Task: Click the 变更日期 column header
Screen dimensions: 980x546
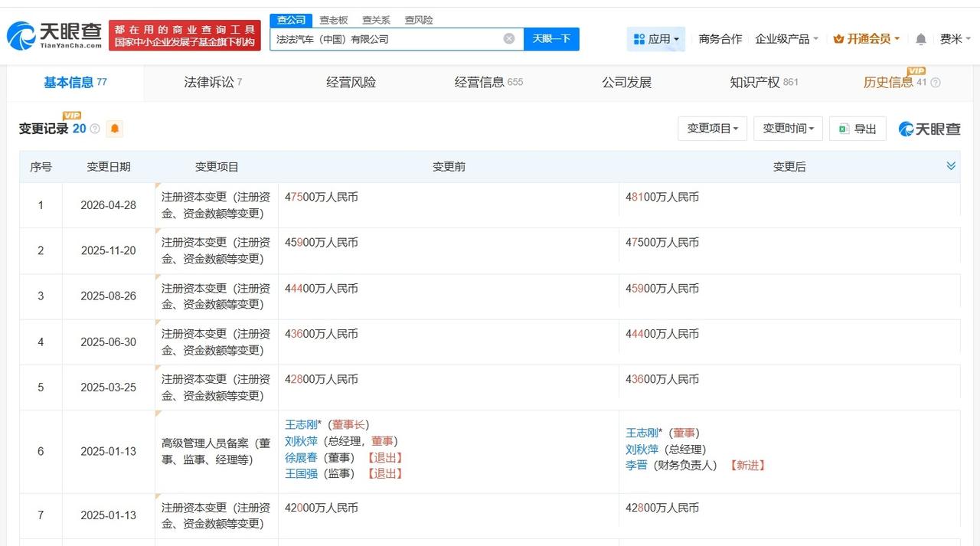Action: click(x=109, y=166)
